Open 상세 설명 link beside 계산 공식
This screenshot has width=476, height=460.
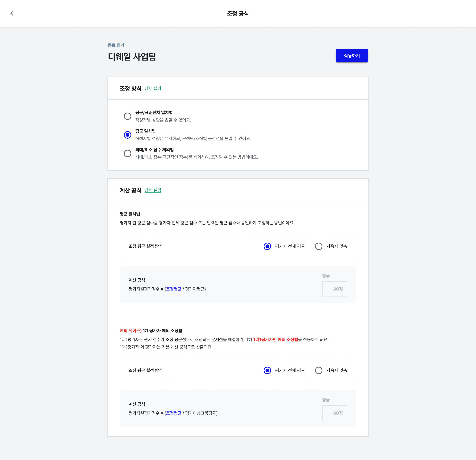click(153, 190)
